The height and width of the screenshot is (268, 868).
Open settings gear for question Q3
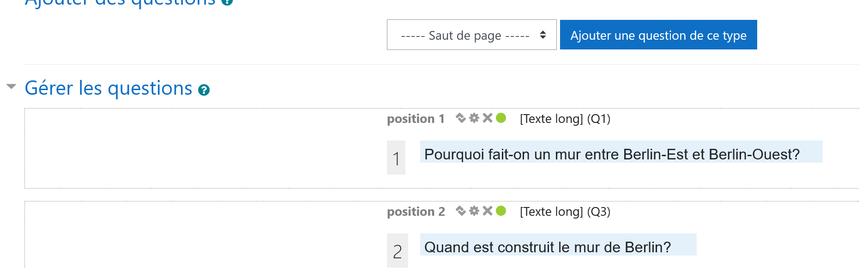tap(474, 211)
